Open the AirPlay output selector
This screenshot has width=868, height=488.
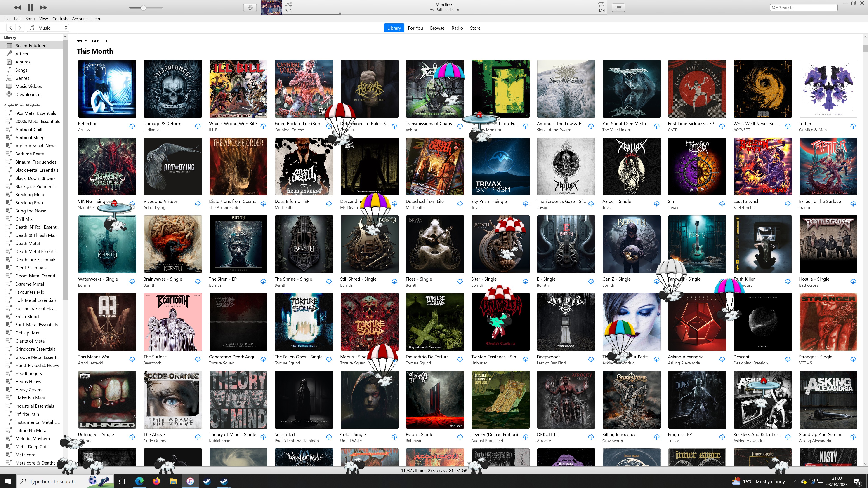coord(250,8)
